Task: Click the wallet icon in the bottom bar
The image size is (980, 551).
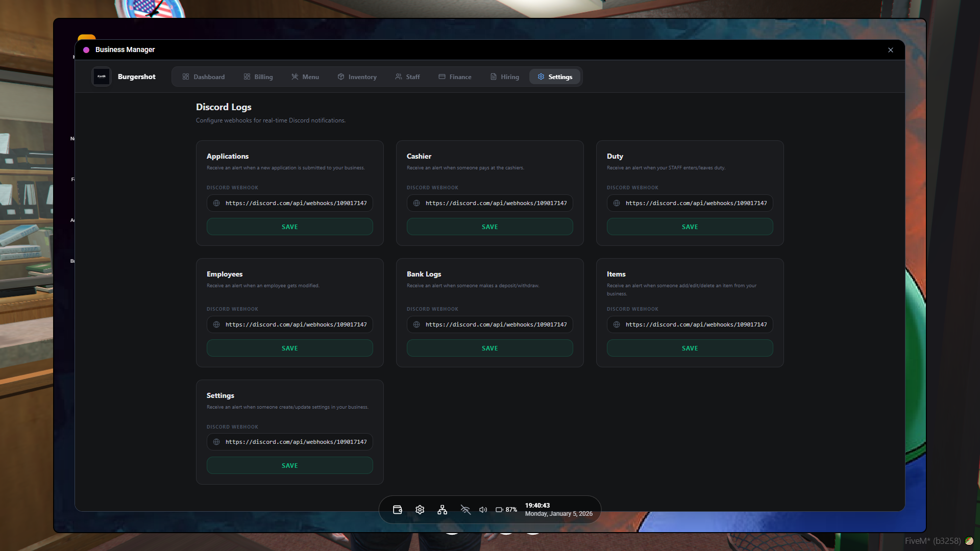Action: point(397,509)
